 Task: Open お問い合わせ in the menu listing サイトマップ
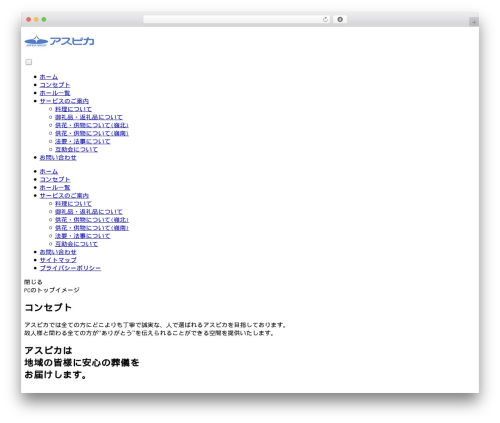[x=58, y=252]
